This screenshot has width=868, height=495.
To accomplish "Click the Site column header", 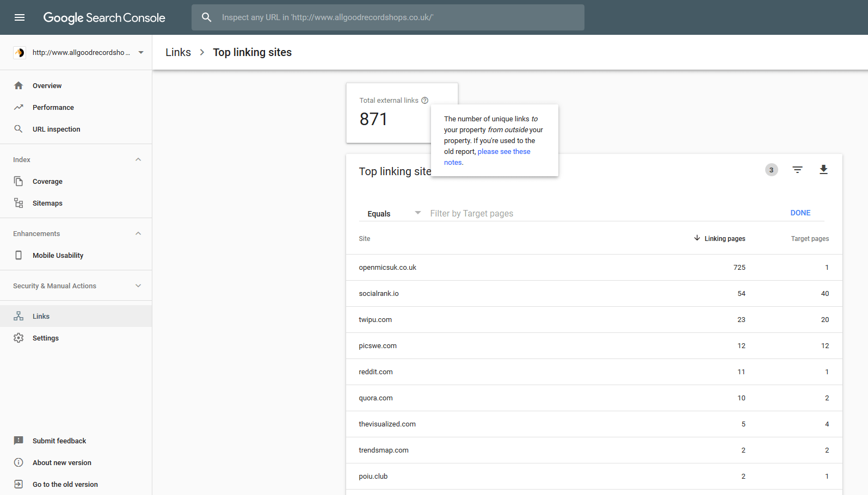I will click(365, 238).
